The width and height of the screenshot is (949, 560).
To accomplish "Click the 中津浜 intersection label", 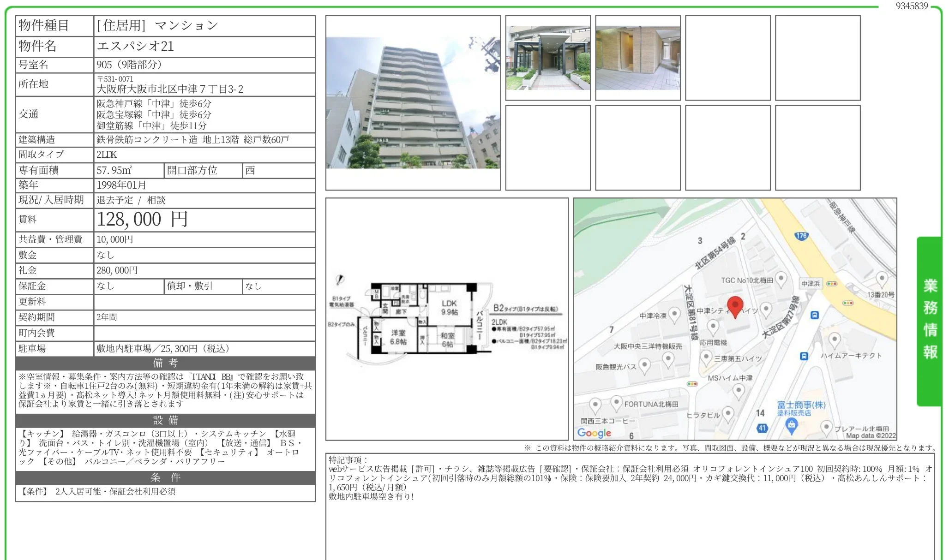I will pyautogui.click(x=811, y=284).
